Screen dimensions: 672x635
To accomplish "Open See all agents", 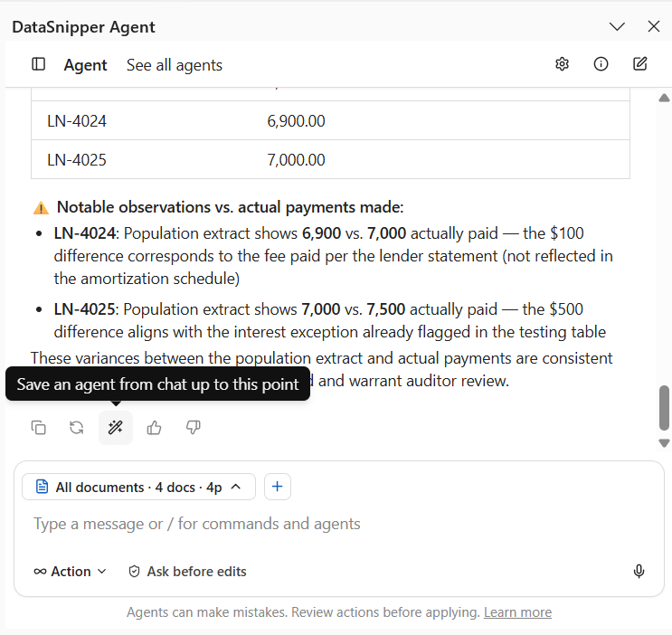I will click(x=175, y=65).
